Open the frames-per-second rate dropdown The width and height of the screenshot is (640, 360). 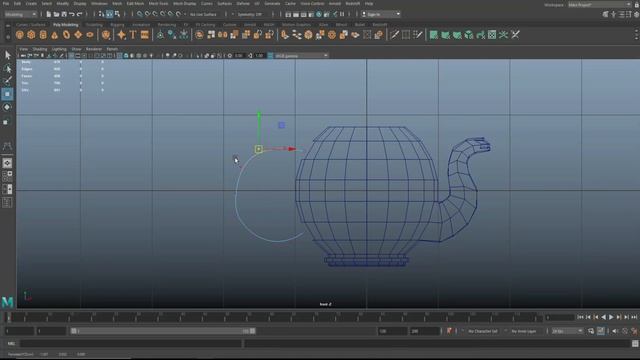click(567, 331)
